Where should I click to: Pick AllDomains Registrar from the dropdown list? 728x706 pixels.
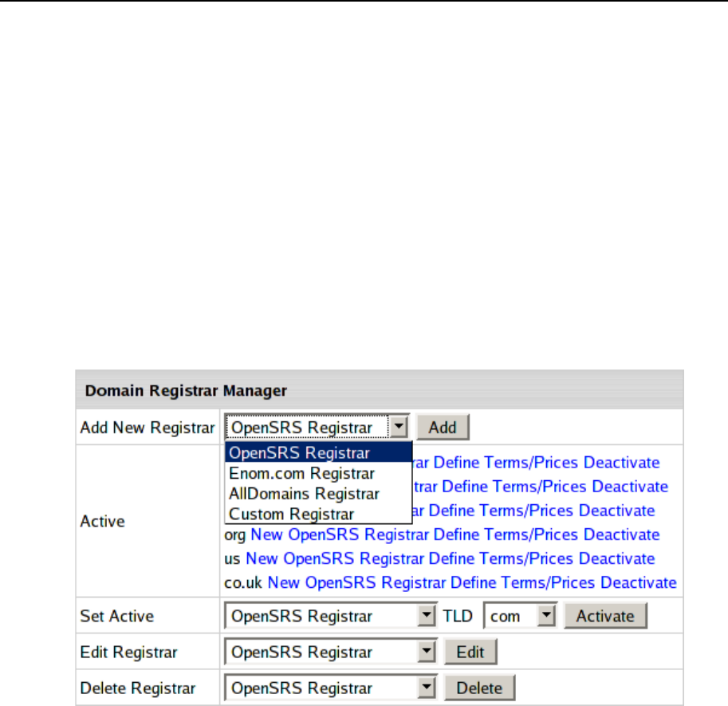(x=318, y=494)
